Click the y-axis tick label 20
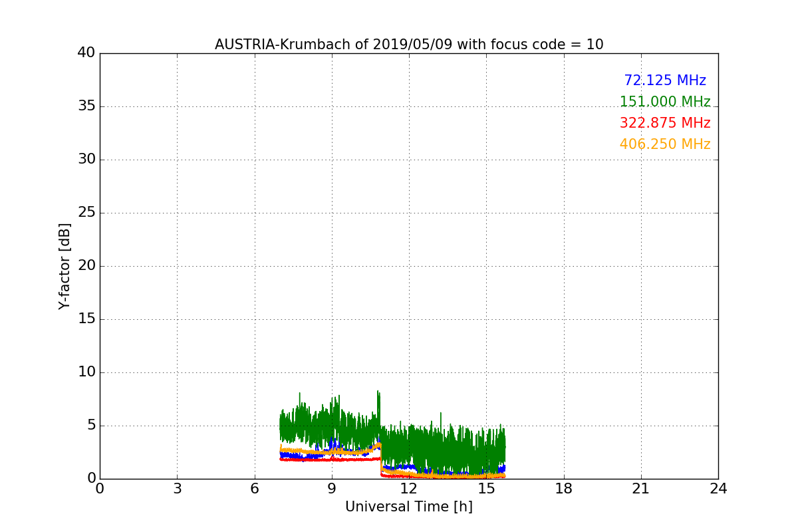The height and width of the screenshot is (532, 798). point(86,266)
